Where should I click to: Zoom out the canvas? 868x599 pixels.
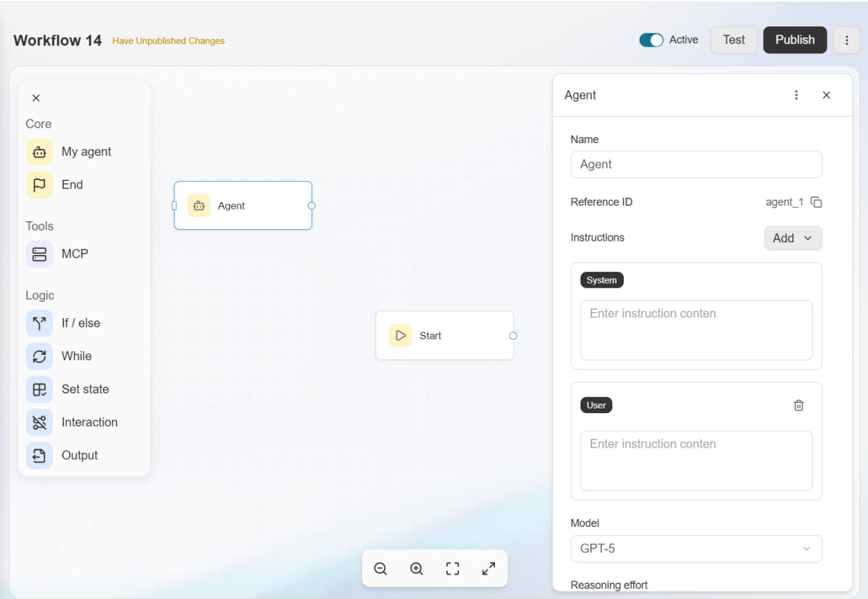tap(380, 568)
